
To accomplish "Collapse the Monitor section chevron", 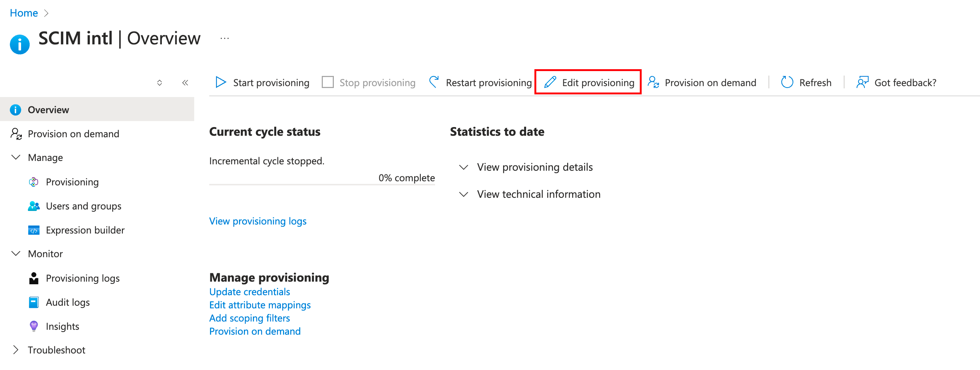I will tap(16, 254).
